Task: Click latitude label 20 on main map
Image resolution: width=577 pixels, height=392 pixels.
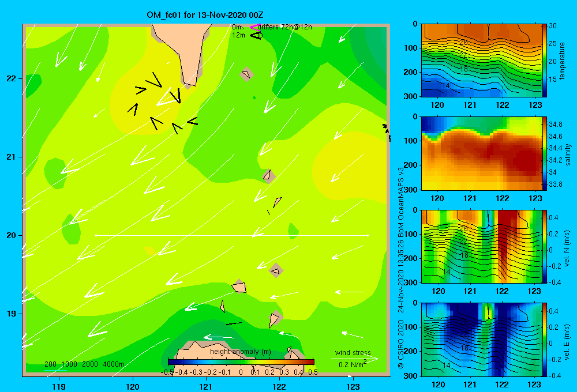Action: point(11,235)
